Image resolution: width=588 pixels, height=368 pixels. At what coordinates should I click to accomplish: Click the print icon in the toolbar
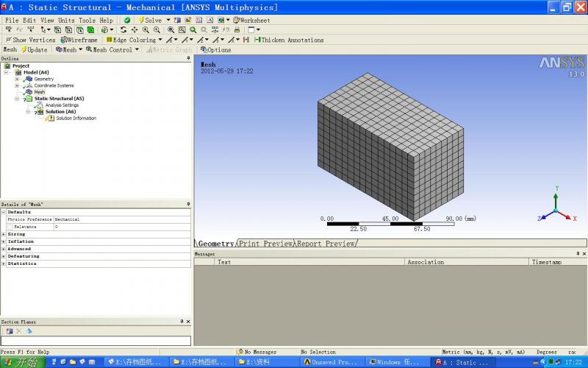tap(237, 29)
